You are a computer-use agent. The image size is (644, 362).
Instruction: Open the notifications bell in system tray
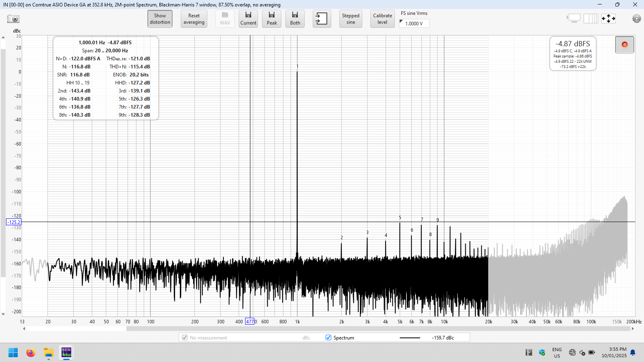point(633,353)
